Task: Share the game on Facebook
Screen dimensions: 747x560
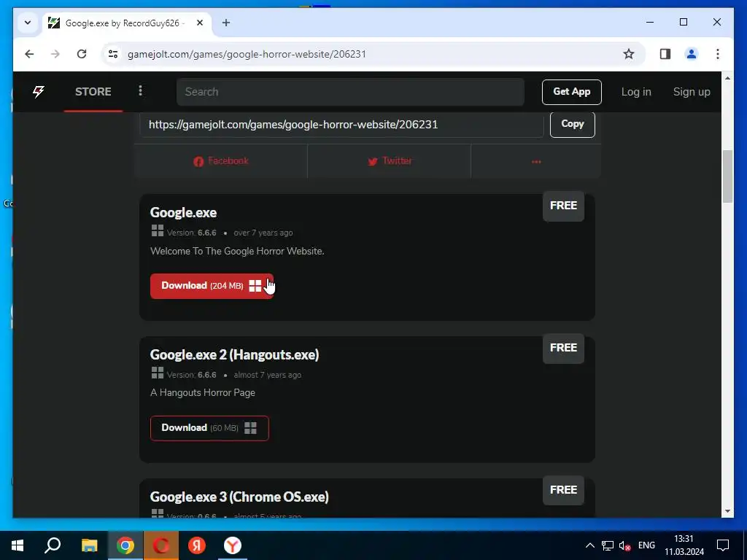Action: click(x=221, y=161)
